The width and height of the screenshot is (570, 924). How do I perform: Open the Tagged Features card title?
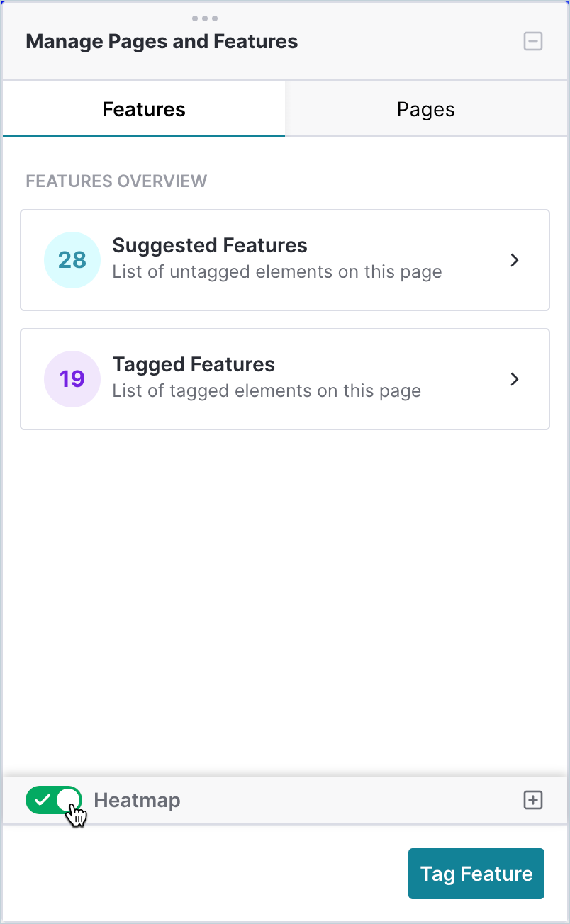click(194, 364)
